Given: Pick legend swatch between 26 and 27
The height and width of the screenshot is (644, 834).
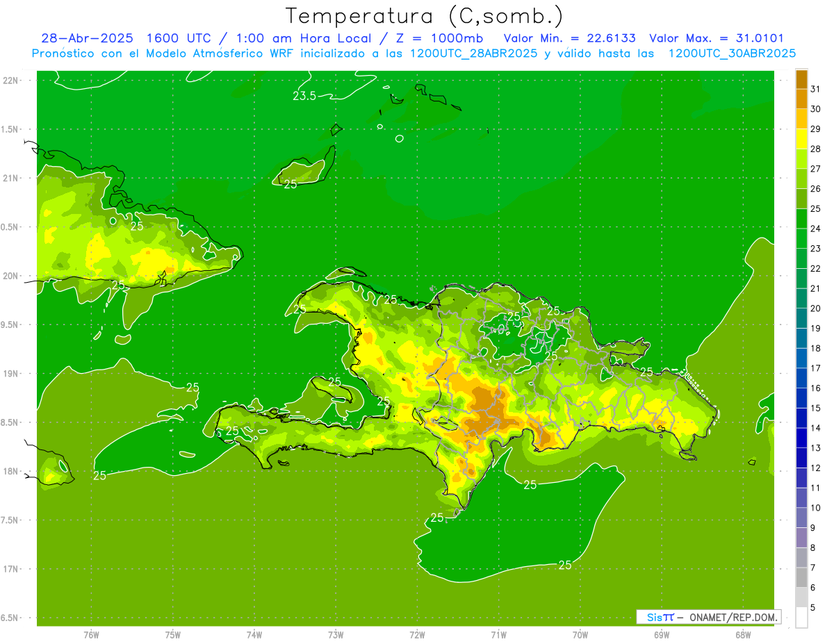Looking at the screenshot, I should [x=801, y=179].
